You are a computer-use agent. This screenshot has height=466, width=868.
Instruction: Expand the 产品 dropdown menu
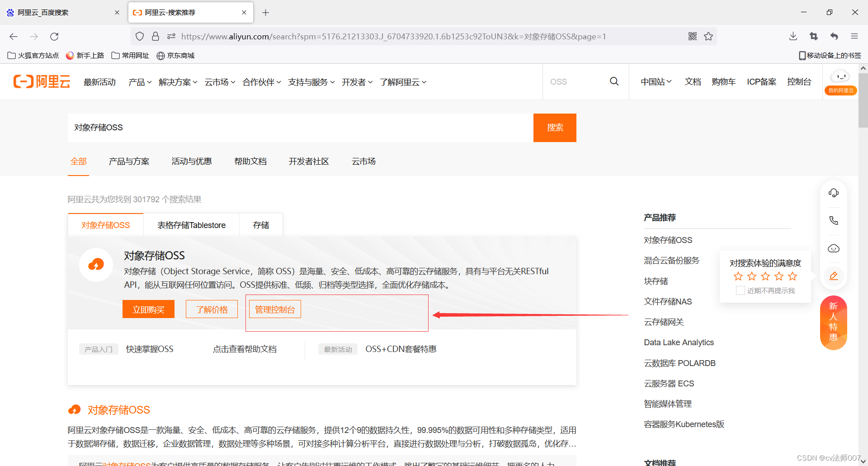[140, 82]
